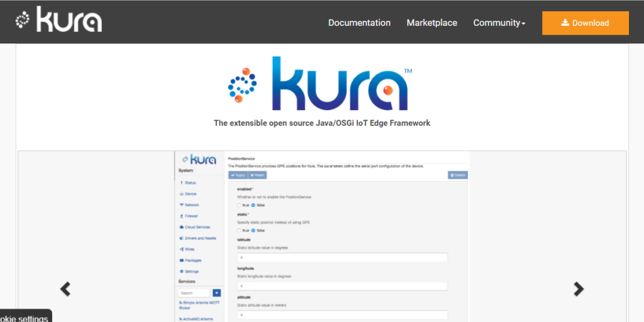Click the System heading in the slide
This screenshot has width=644, height=322.
coord(186,170)
